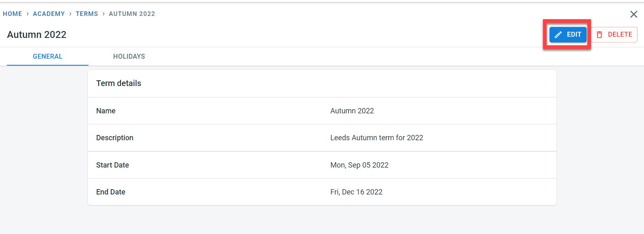
Task: Click the Description field label
Action: [x=115, y=138]
